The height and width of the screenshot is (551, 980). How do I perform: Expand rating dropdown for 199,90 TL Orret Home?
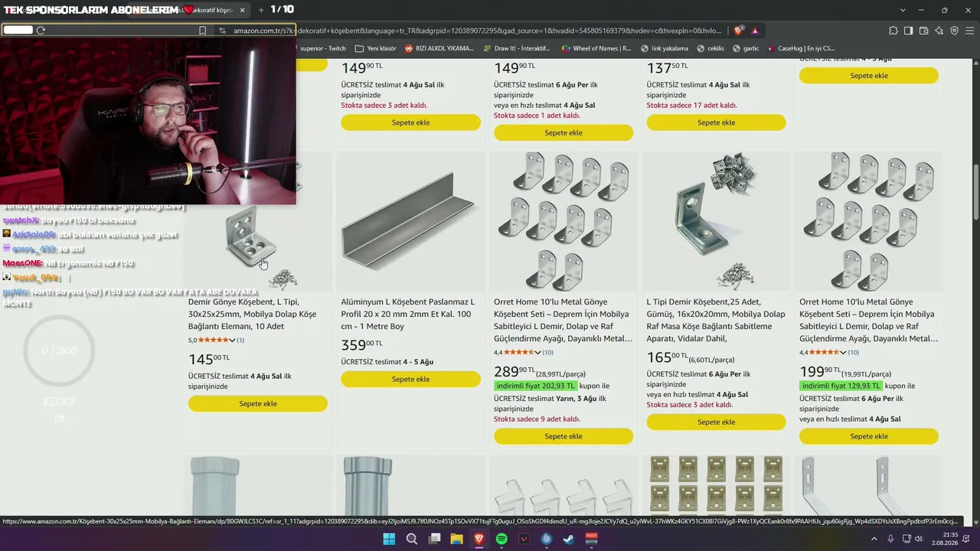843,352
